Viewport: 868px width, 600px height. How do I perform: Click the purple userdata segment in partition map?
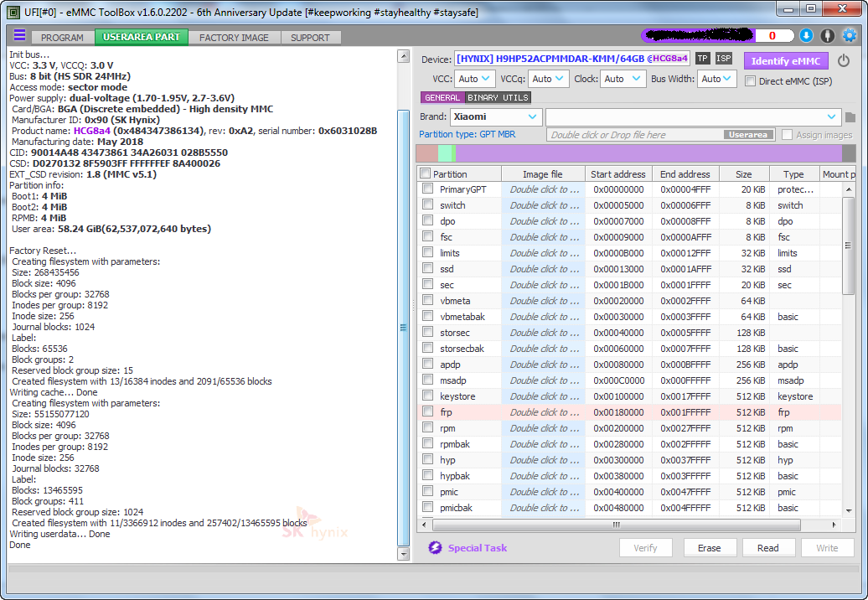click(x=645, y=153)
